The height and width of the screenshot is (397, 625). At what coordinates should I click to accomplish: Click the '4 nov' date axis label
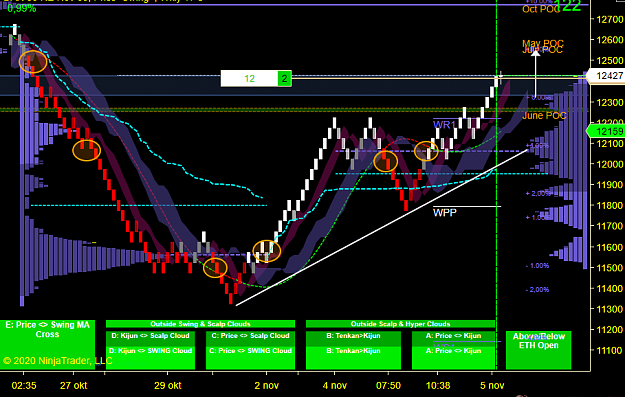point(335,385)
